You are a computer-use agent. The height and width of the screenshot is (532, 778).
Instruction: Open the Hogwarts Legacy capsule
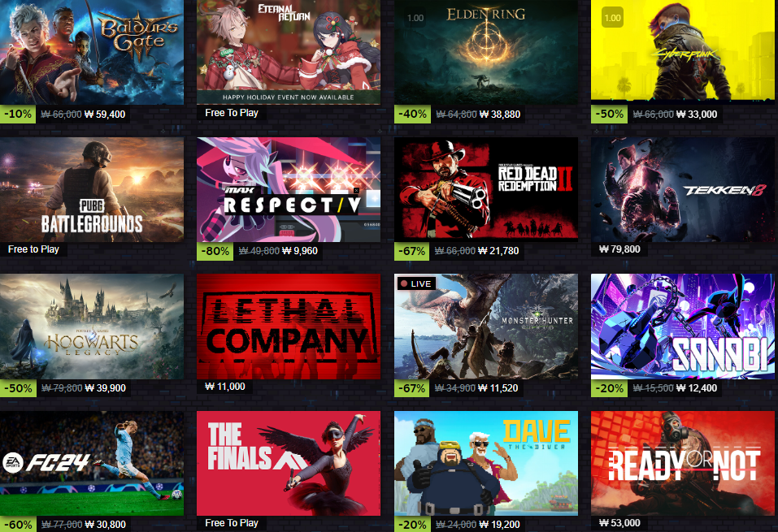92,327
